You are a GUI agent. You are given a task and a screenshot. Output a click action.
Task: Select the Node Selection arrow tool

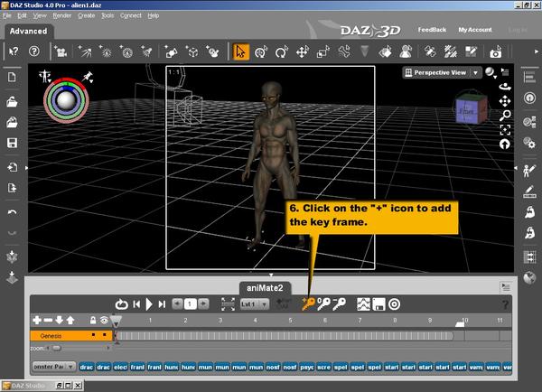[x=241, y=51]
